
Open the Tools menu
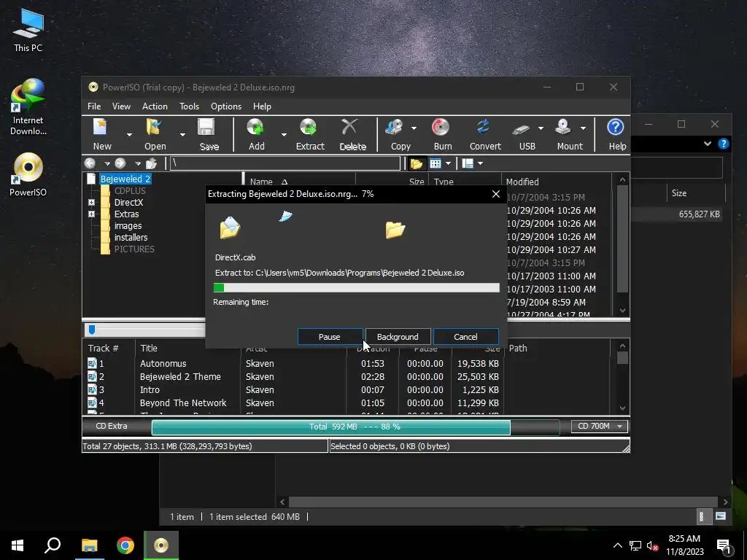189,106
